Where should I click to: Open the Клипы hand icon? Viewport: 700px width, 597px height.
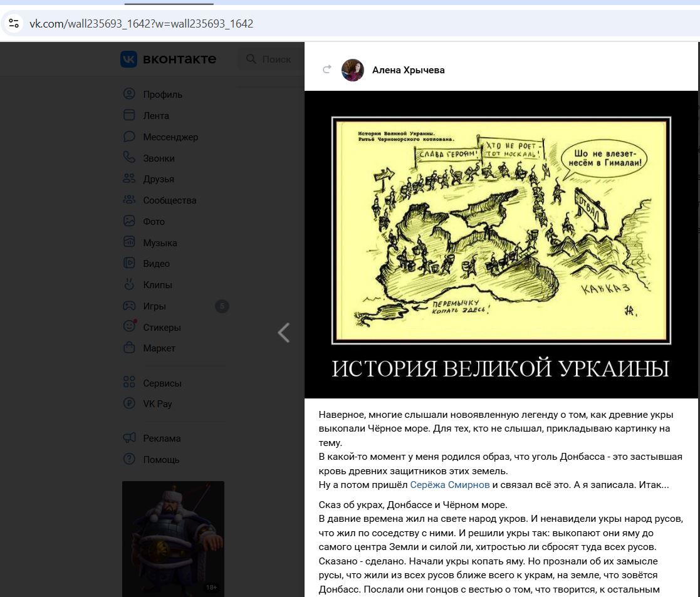(129, 284)
